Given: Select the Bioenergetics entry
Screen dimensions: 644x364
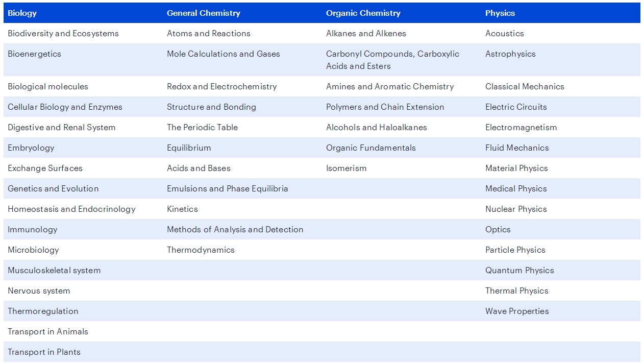Looking at the screenshot, I should (x=34, y=54).
